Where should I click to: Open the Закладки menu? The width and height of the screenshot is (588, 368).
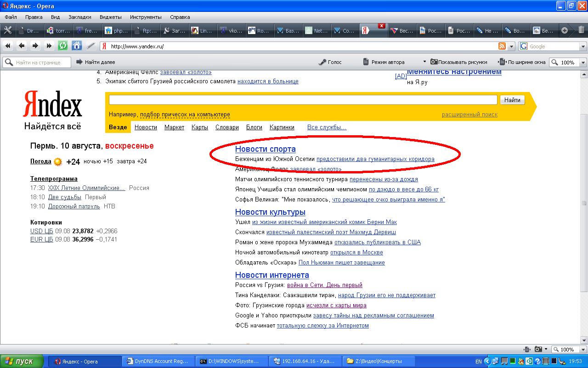(80, 17)
